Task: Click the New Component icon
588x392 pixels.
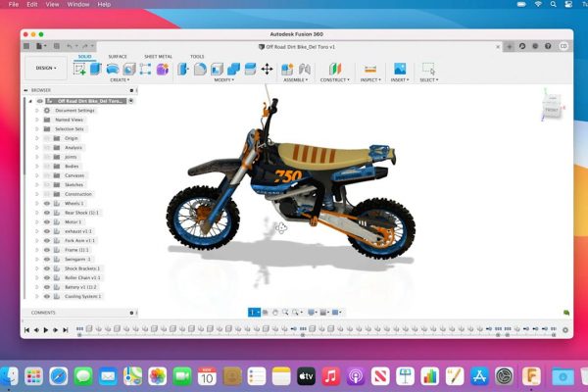Action: [287, 69]
